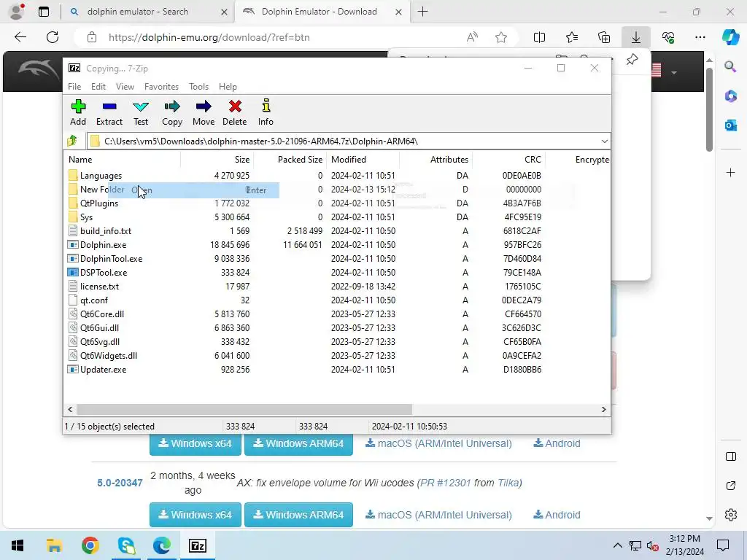Open the View menu in 7-Zip
The image size is (747, 560).
(125, 87)
